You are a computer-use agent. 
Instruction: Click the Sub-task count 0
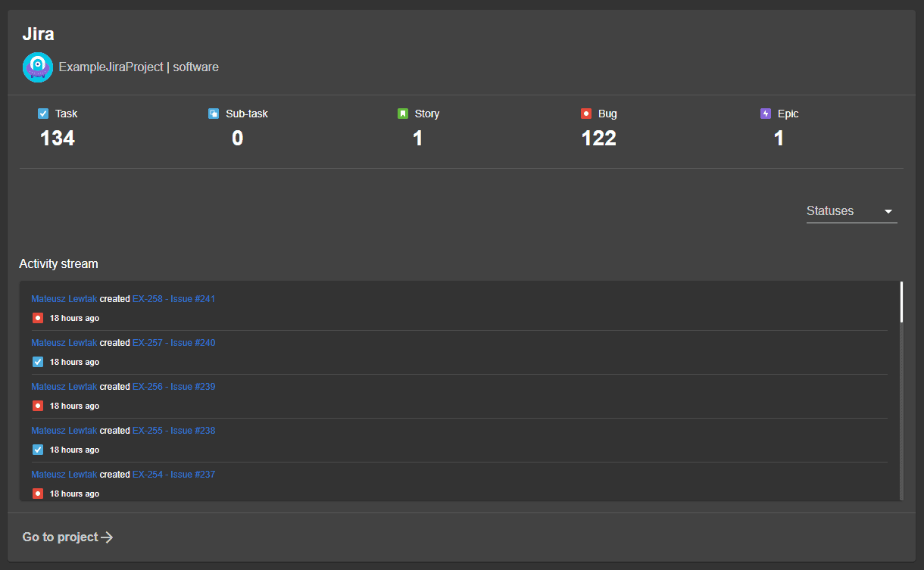(x=238, y=139)
